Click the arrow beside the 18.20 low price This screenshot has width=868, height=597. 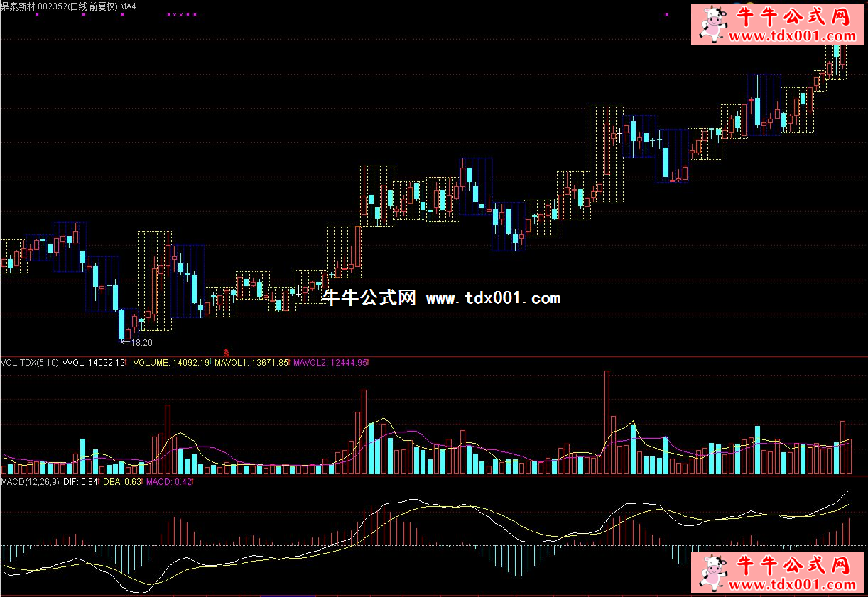click(x=125, y=342)
